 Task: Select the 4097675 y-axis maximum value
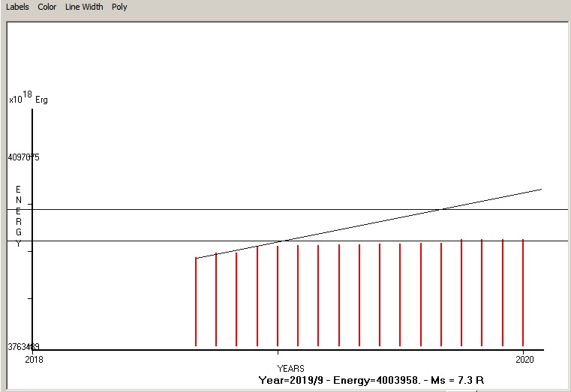pyautogui.click(x=23, y=157)
